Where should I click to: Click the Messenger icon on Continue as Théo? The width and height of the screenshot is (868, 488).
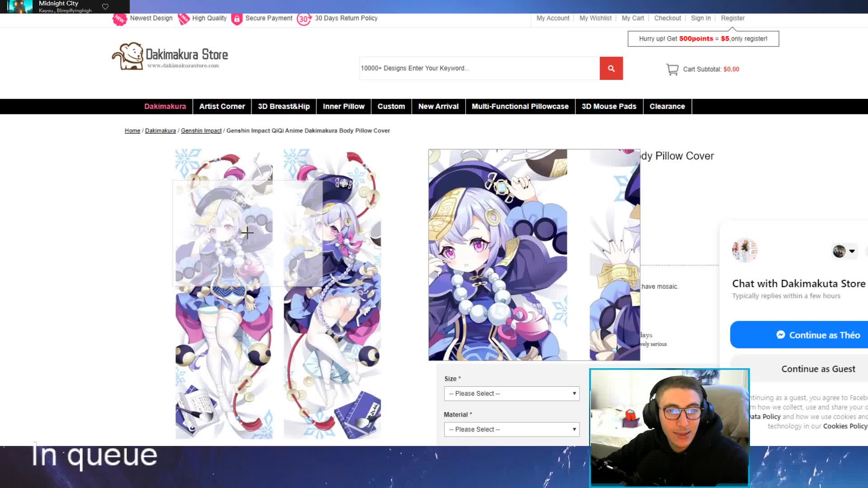coord(781,335)
